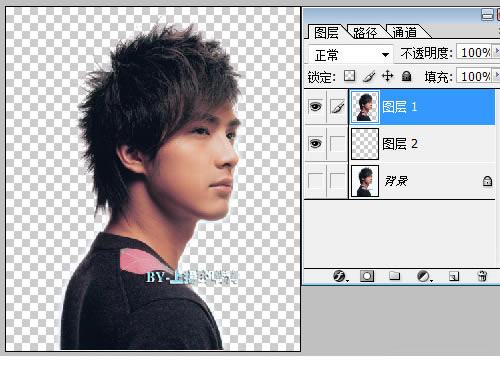Toggle lock image pixels brush icon

point(369,76)
